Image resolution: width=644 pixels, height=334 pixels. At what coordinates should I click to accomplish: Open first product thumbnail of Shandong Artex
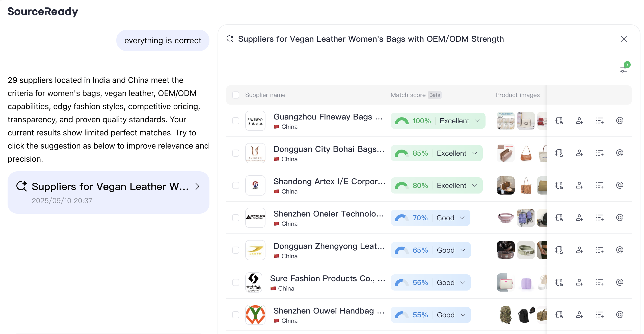click(x=505, y=185)
